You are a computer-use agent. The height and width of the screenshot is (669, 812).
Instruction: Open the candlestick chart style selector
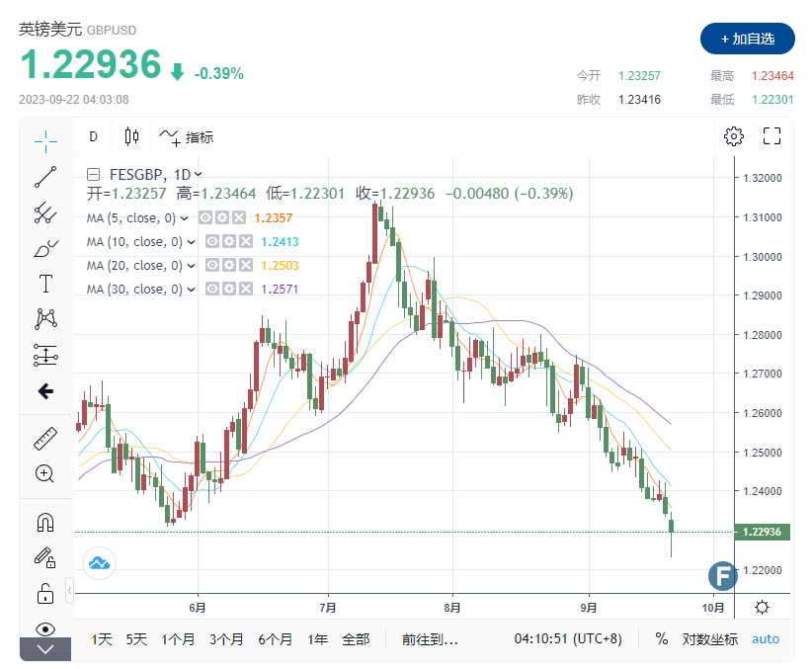(132, 136)
